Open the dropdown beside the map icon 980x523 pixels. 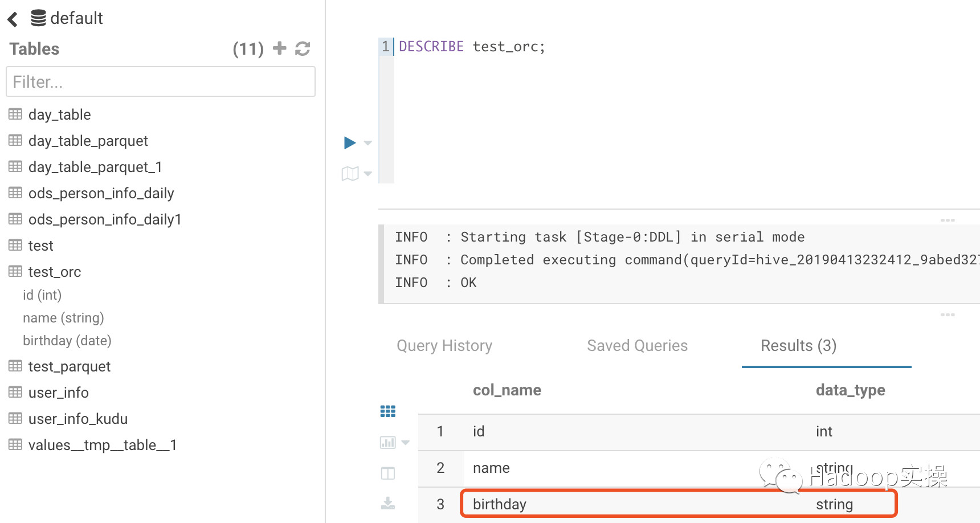pos(367,174)
